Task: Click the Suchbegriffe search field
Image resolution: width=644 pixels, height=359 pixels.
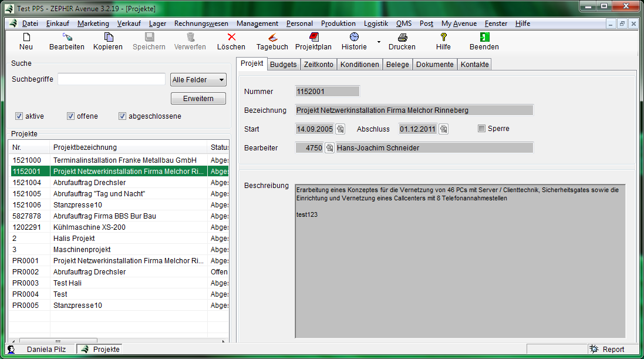Action: [112, 79]
